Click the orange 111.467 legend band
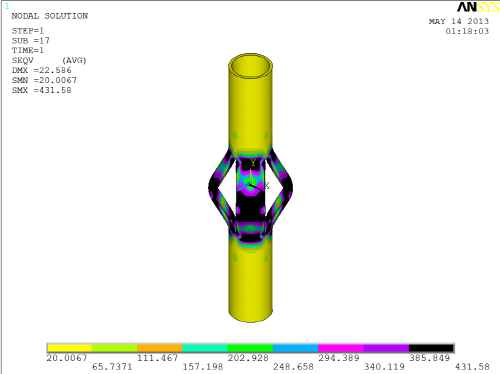This screenshot has height=374, width=500. point(160,348)
